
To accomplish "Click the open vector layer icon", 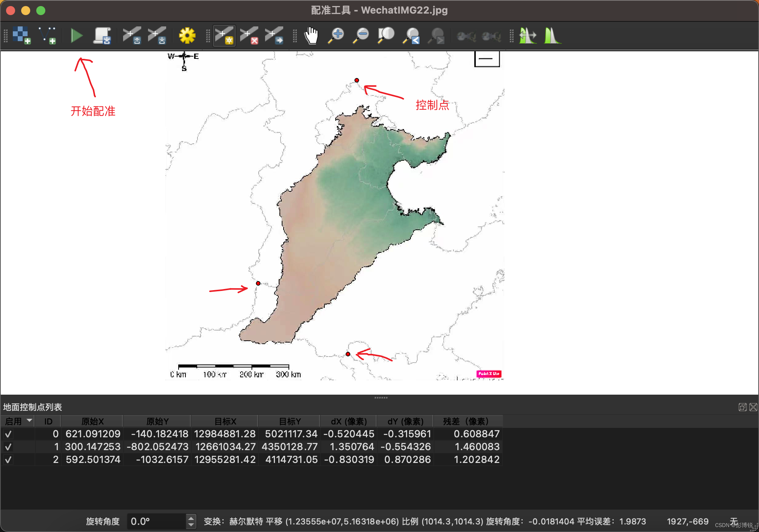I will pos(47,35).
